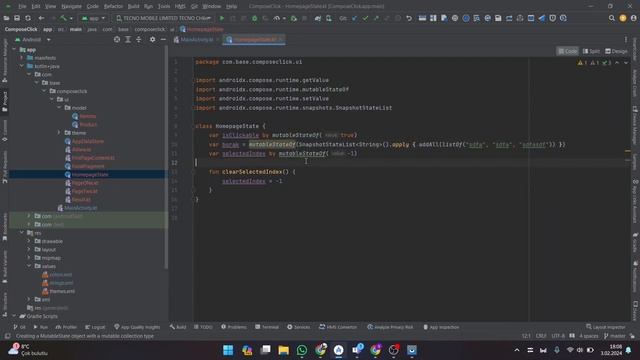Image resolution: width=640 pixels, height=360 pixels.
Task: Switch editor to Split view mode
Action: (x=591, y=51)
